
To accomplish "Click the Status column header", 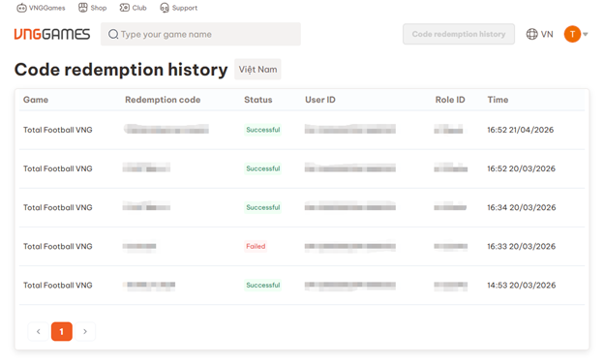I will 258,100.
